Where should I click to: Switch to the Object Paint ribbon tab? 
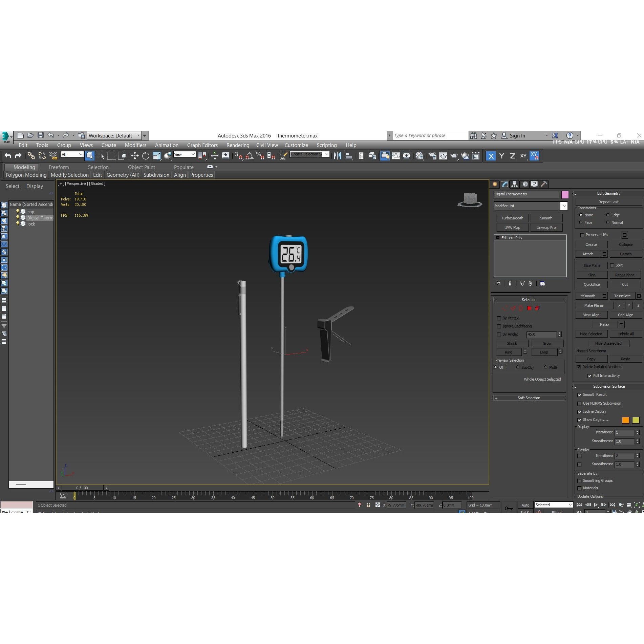click(x=141, y=167)
